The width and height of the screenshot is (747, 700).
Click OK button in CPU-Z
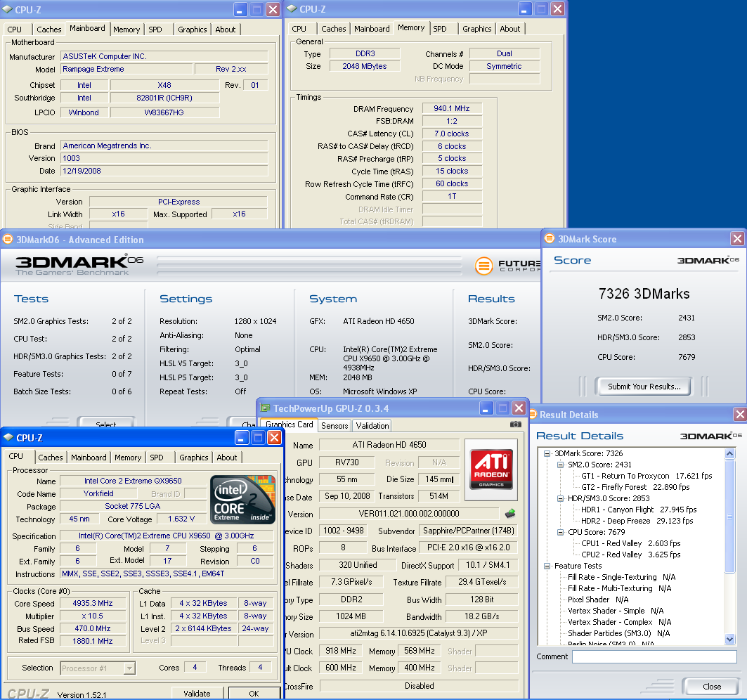(254, 694)
